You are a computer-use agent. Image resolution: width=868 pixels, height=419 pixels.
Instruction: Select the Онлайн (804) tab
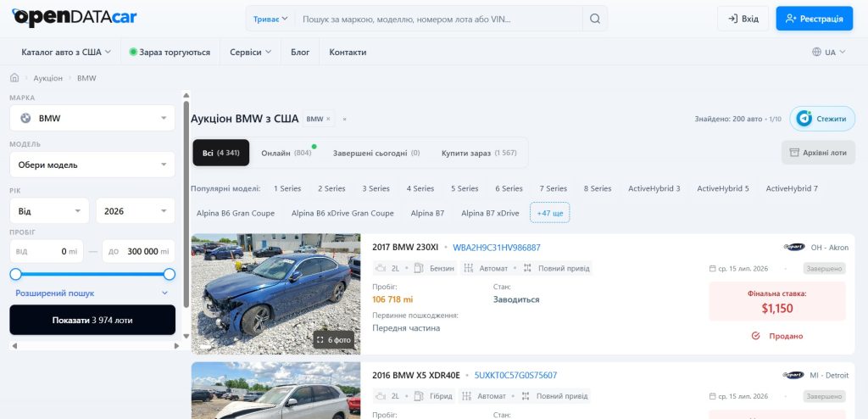tap(287, 153)
